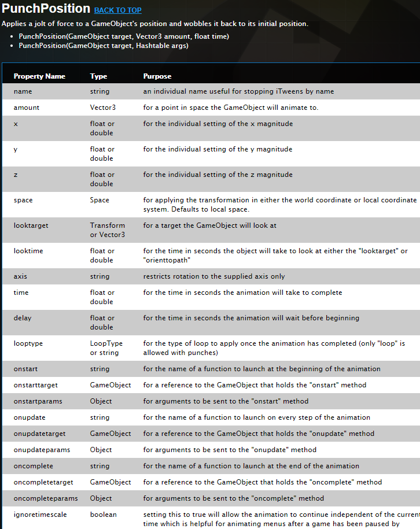Select the Hashtable args overload bullet

(104, 46)
